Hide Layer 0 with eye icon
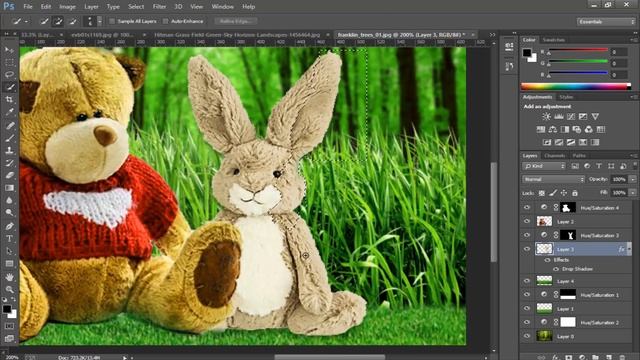The image size is (640, 360). tap(527, 336)
